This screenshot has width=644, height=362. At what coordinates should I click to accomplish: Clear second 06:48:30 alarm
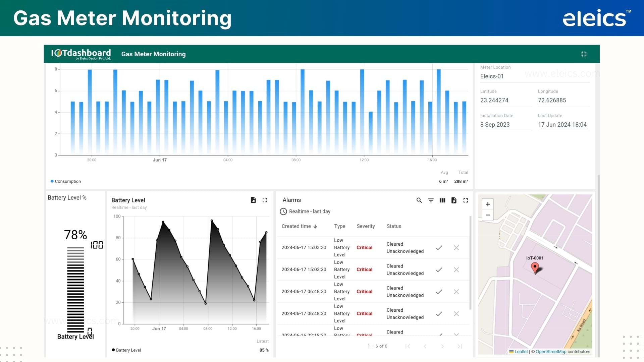456,314
